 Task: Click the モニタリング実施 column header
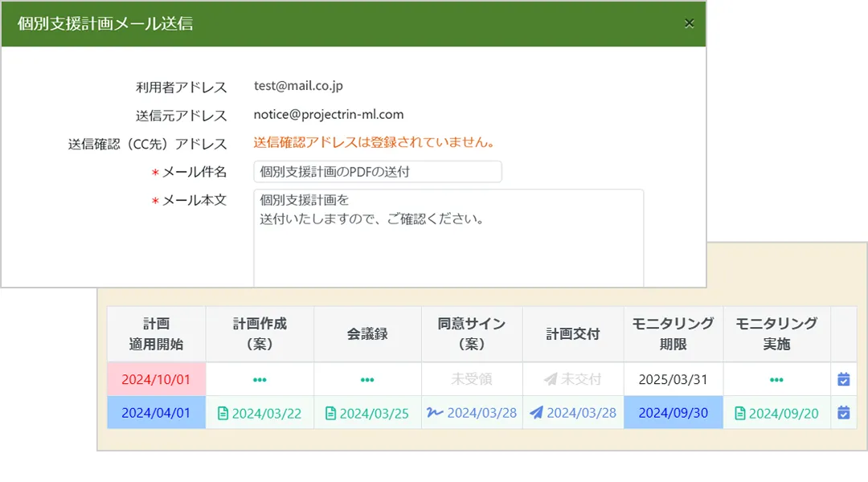(x=776, y=333)
